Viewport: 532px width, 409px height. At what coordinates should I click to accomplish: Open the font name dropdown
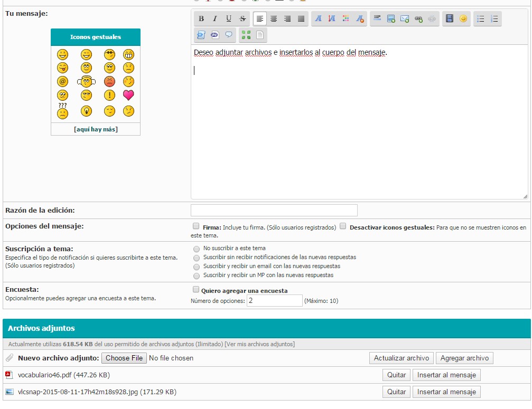[x=318, y=19]
